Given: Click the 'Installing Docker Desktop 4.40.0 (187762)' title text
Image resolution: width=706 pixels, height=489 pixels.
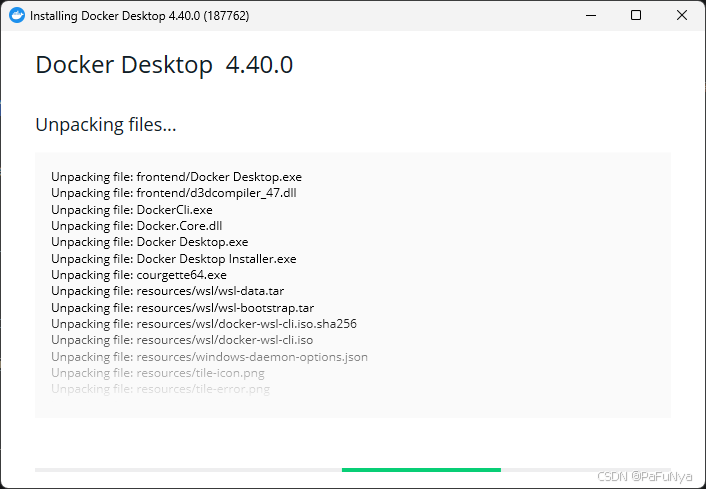Looking at the screenshot, I should pyautogui.click(x=140, y=16).
